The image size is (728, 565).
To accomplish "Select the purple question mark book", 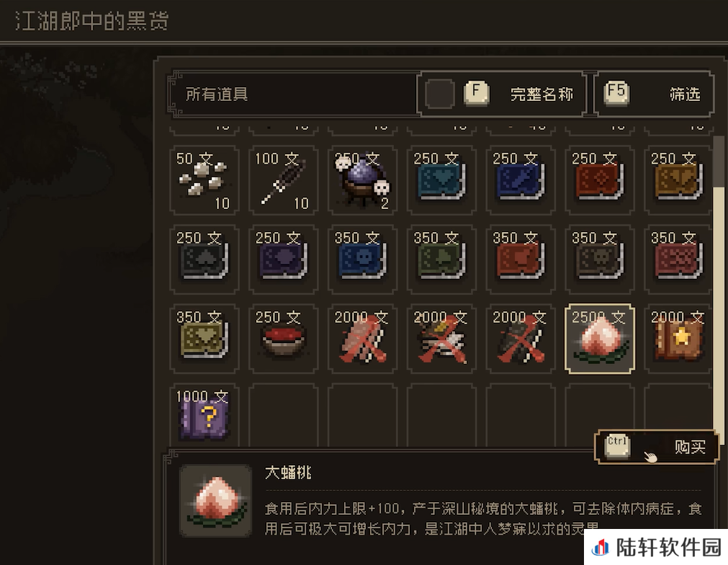I will point(205,417).
